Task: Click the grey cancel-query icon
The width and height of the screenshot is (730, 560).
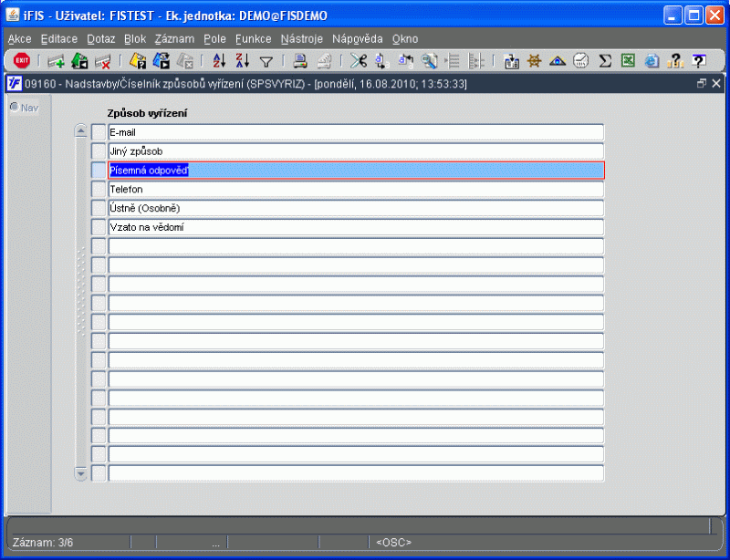Action: (185, 61)
